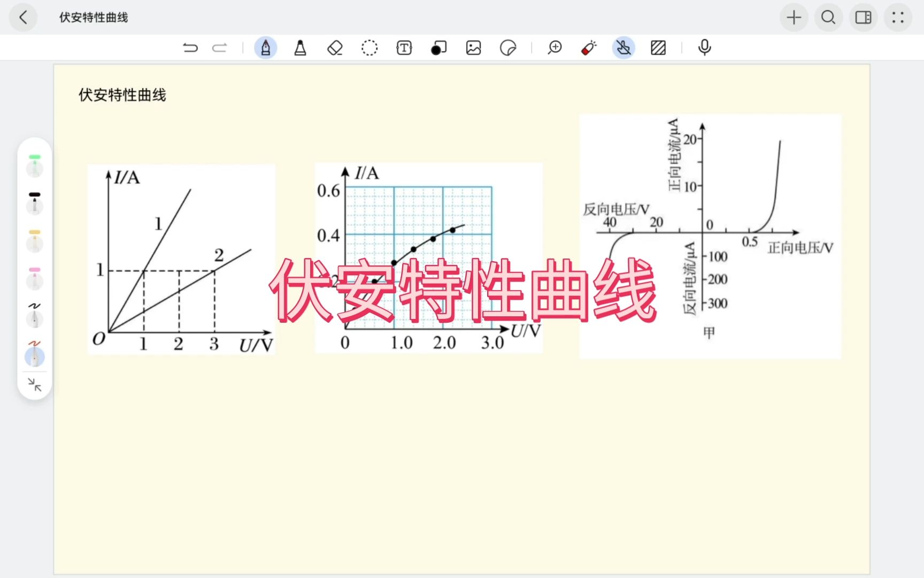The image size is (924, 578).
Task: Choose the green pen preset
Action: [35, 166]
